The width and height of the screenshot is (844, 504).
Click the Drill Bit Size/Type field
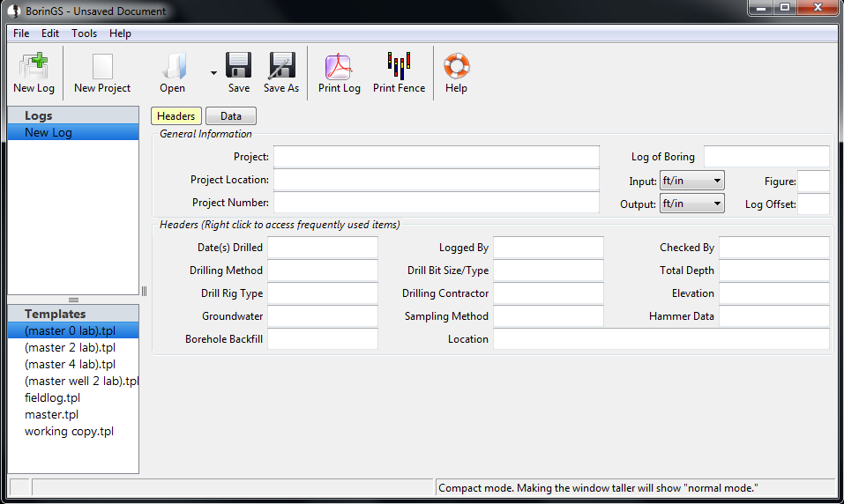[x=549, y=271]
